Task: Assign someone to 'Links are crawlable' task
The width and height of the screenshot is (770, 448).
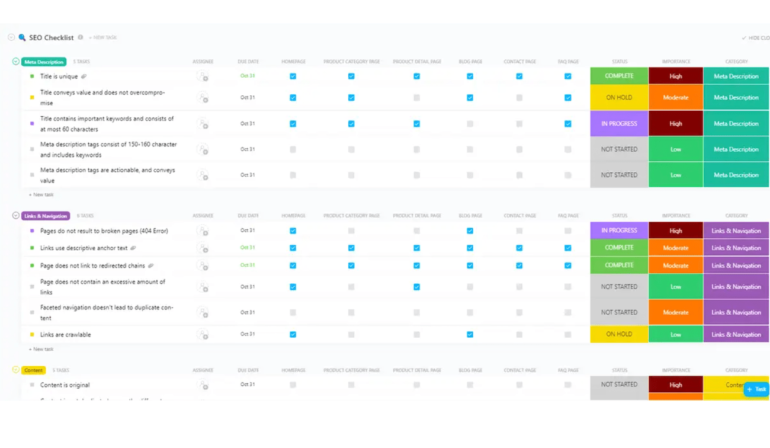Action: pyautogui.click(x=204, y=334)
